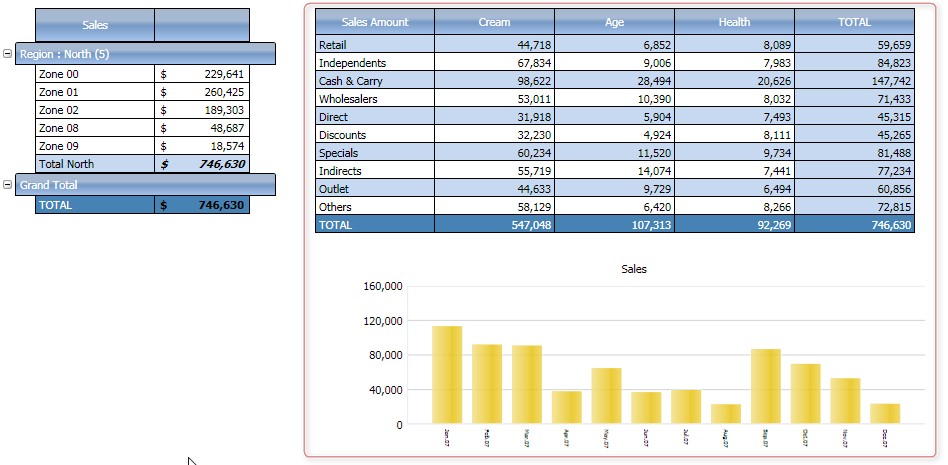Collapse the Grand Total group
948x465 pixels.
tap(7, 184)
